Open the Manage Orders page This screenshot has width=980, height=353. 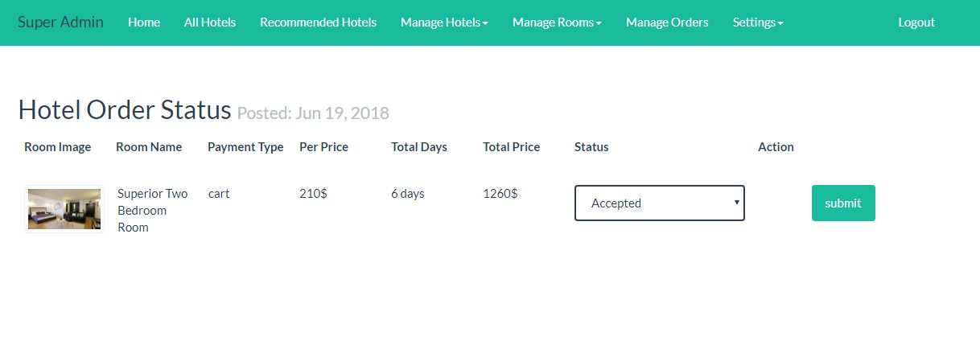pos(667,23)
